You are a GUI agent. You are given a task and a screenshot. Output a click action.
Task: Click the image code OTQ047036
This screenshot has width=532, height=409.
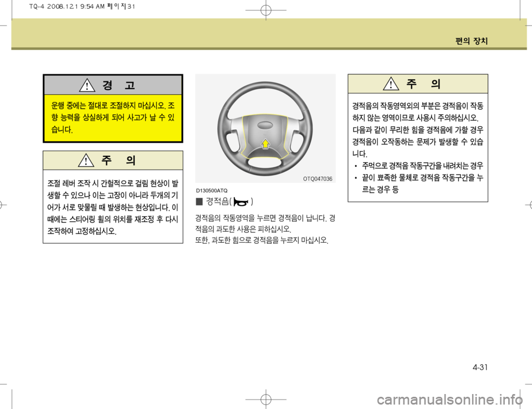click(x=318, y=179)
